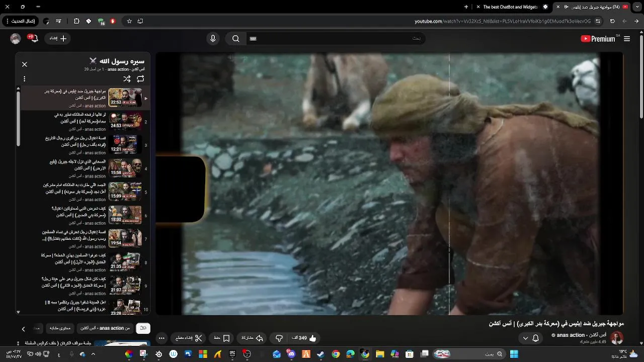Open the browser extensions puzzle menu
Viewport: 644px width, 362px height.
click(x=76, y=21)
